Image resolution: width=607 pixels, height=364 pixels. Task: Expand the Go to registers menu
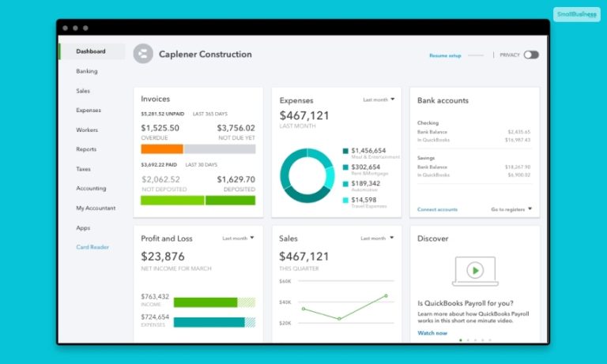pos(511,209)
